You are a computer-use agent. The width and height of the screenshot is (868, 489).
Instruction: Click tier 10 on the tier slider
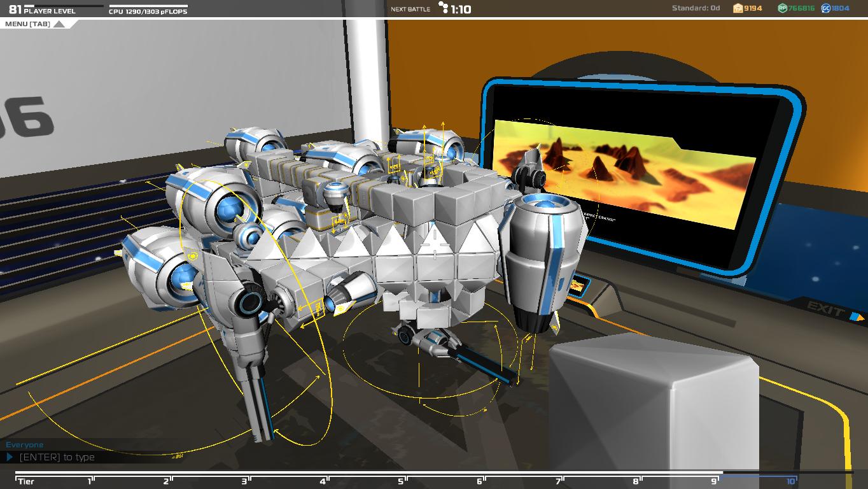tap(791, 482)
